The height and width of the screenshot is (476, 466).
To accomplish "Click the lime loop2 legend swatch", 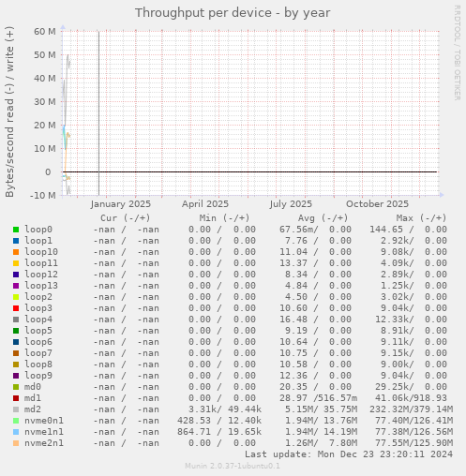I will coord(16,297).
